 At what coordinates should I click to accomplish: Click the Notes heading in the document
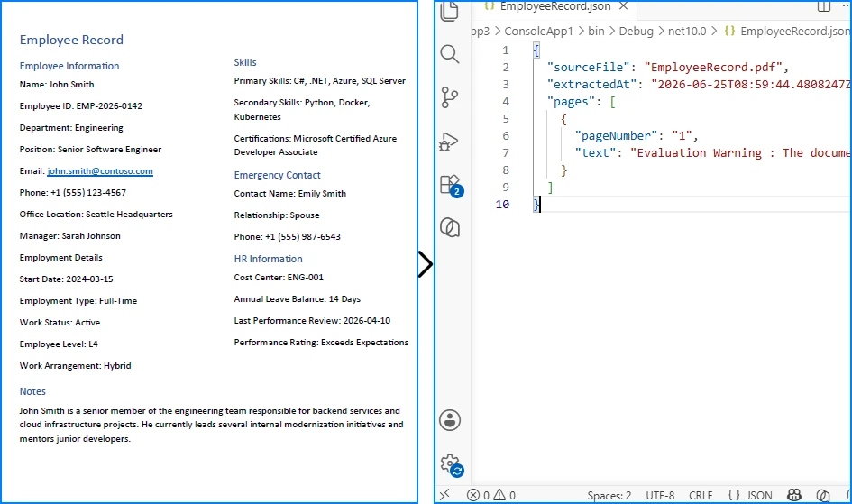[32, 391]
